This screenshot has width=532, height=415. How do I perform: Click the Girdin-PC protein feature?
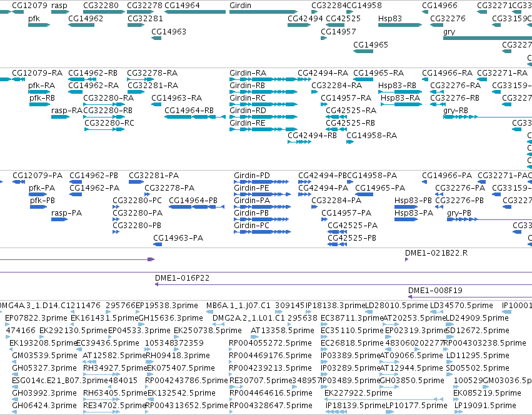263,232
